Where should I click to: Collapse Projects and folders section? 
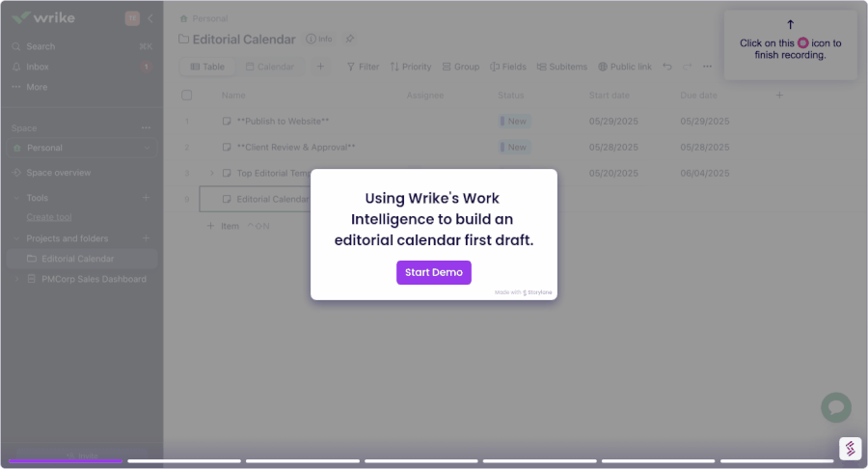click(x=16, y=238)
